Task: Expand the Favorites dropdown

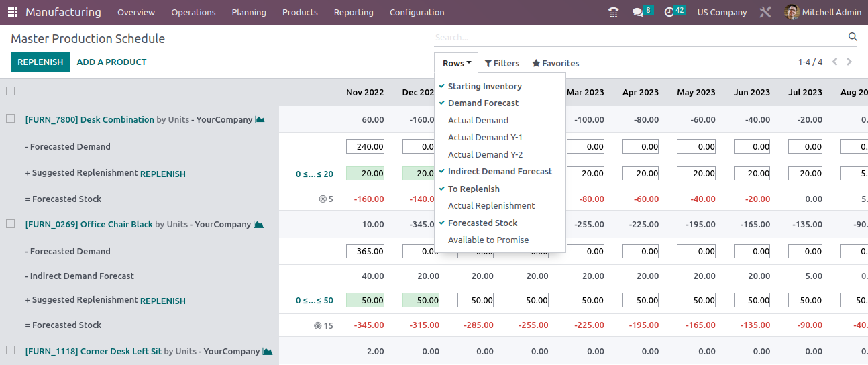Action: (x=555, y=63)
